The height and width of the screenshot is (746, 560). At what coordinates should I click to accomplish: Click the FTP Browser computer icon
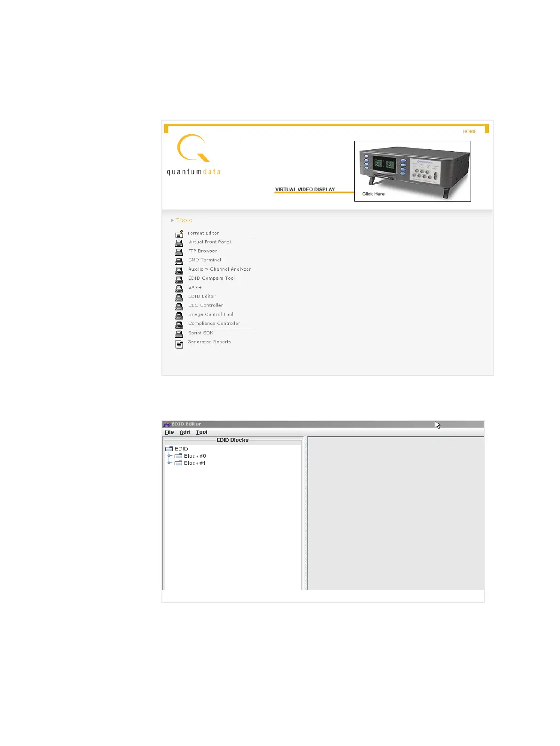pos(179,252)
